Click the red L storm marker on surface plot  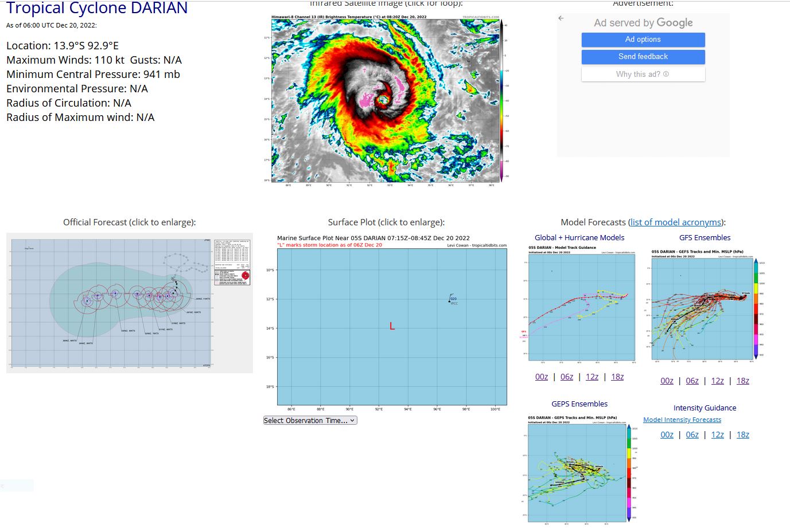tap(392, 326)
